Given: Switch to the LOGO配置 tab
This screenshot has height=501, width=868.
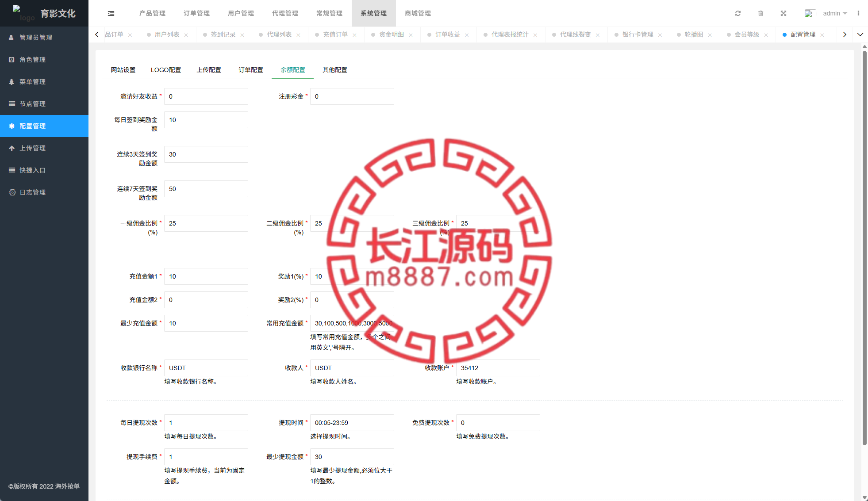Looking at the screenshot, I should [166, 70].
